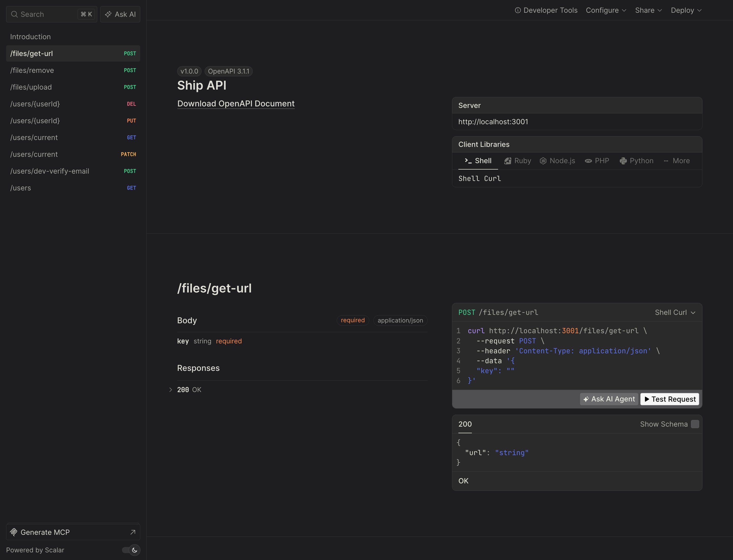Click into the Search field
The width and height of the screenshot is (733, 560).
52,14
